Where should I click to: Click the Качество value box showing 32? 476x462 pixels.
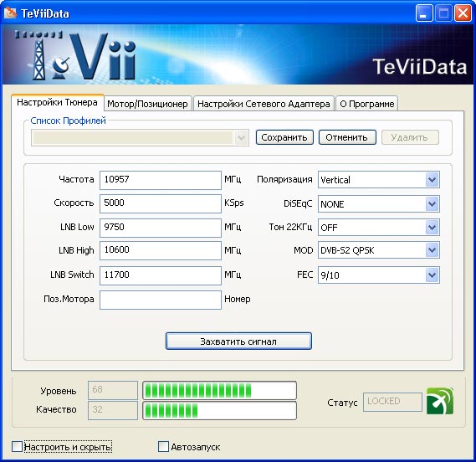(113, 410)
